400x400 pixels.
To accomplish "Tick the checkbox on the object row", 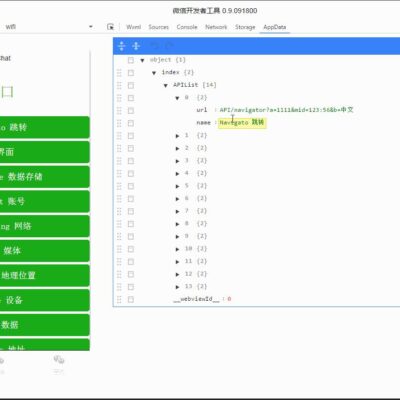I will (x=131, y=60).
